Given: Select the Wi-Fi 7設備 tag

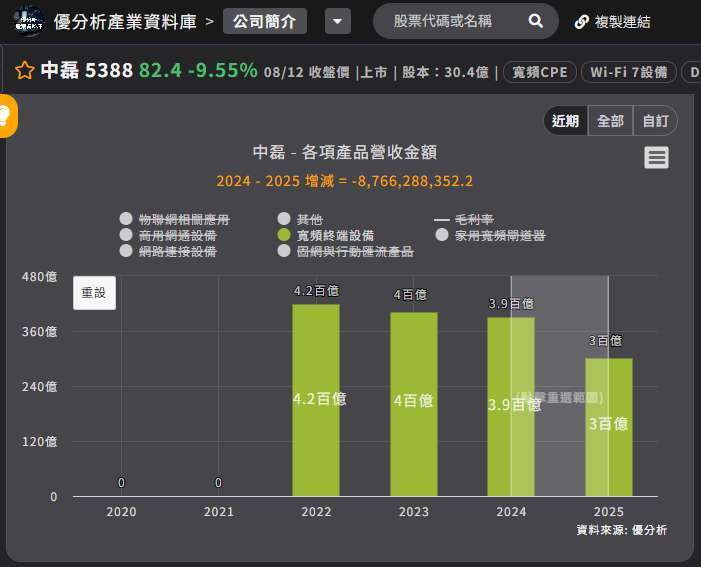Looking at the screenshot, I should (629, 72).
